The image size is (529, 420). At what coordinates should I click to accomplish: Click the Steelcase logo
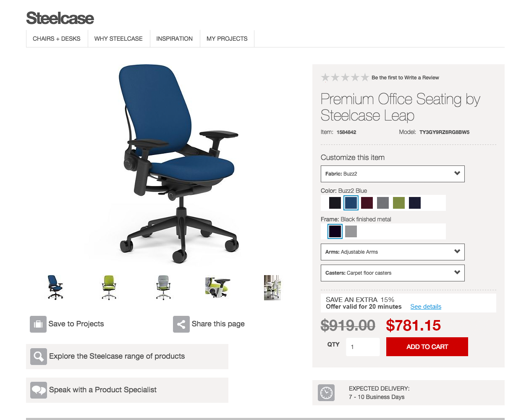[x=60, y=18]
